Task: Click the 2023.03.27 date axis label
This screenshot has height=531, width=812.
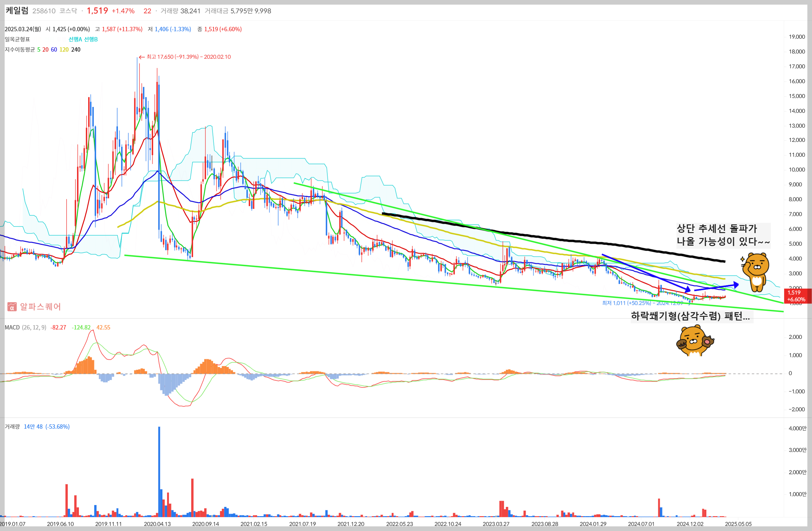Action: point(496,524)
